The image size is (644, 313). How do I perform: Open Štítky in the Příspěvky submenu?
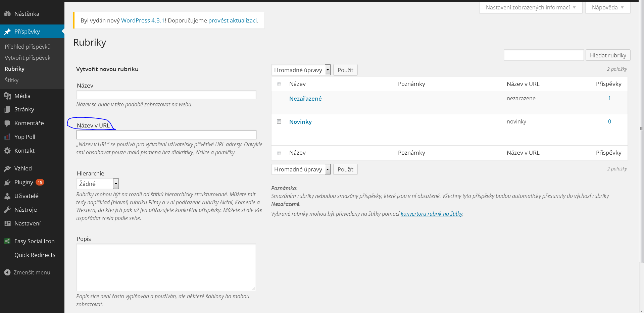click(x=12, y=80)
